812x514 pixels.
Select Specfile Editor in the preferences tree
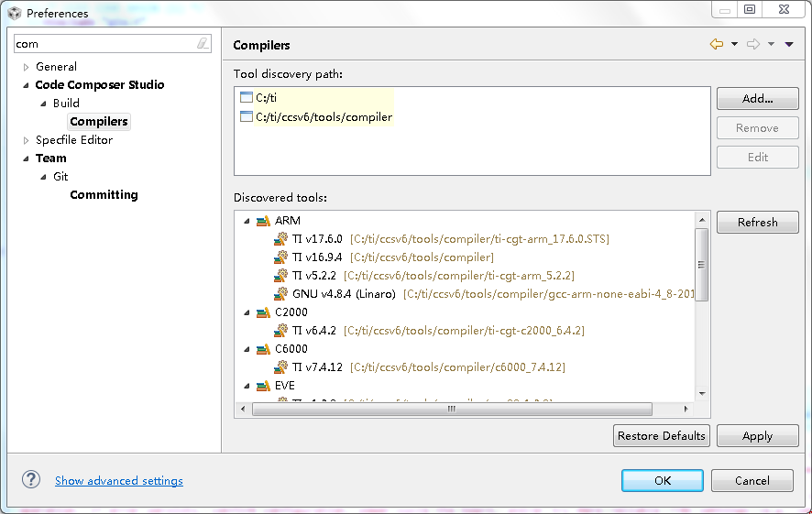74,140
